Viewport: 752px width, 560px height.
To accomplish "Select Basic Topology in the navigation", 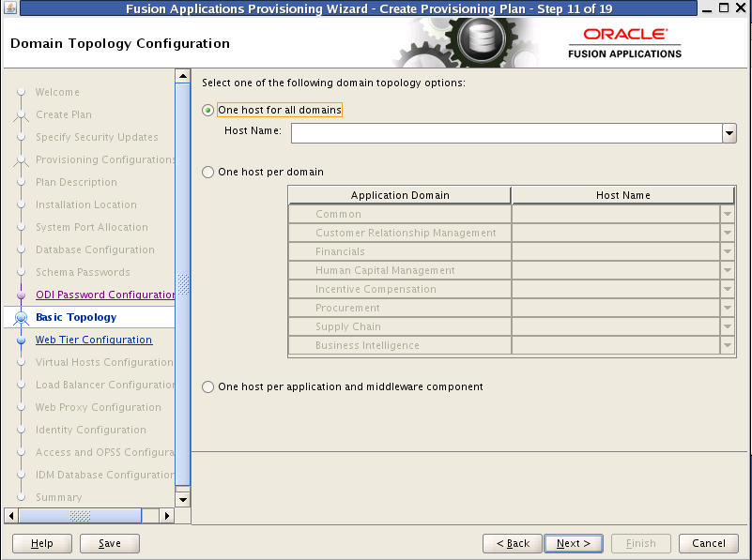I will (x=76, y=317).
